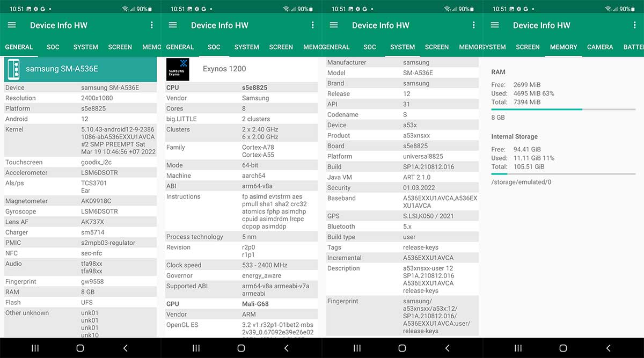644x358 pixels.
Task: Switch to the SCREEN tab on the Memory screen
Action: (x=528, y=47)
